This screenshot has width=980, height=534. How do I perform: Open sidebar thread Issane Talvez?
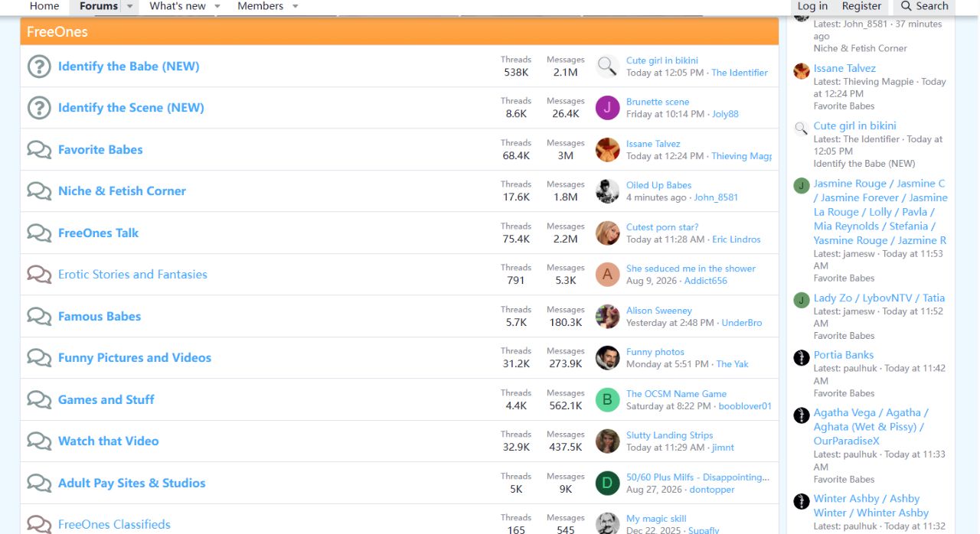pos(844,68)
